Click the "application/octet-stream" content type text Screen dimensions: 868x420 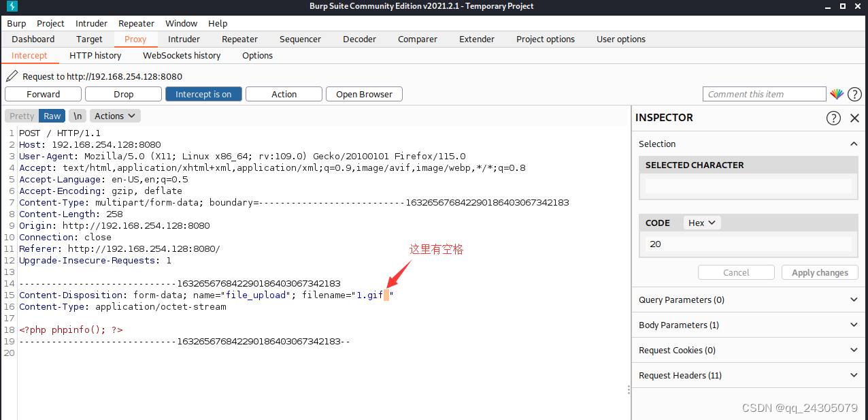tap(161, 306)
